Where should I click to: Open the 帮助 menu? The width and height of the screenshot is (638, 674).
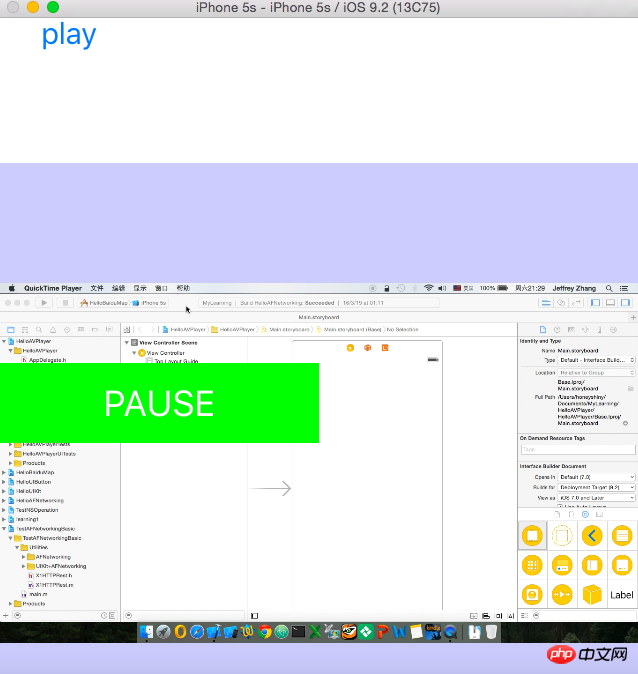pyautogui.click(x=183, y=288)
